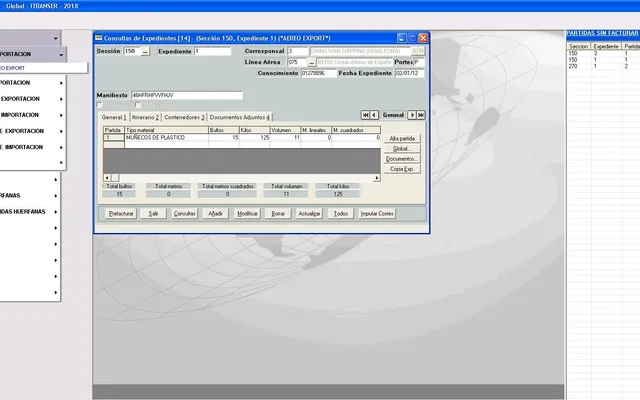The image size is (640, 400).
Task: Select Seccion 270 row in Partidas sin facturar
Action: pyautogui.click(x=603, y=66)
